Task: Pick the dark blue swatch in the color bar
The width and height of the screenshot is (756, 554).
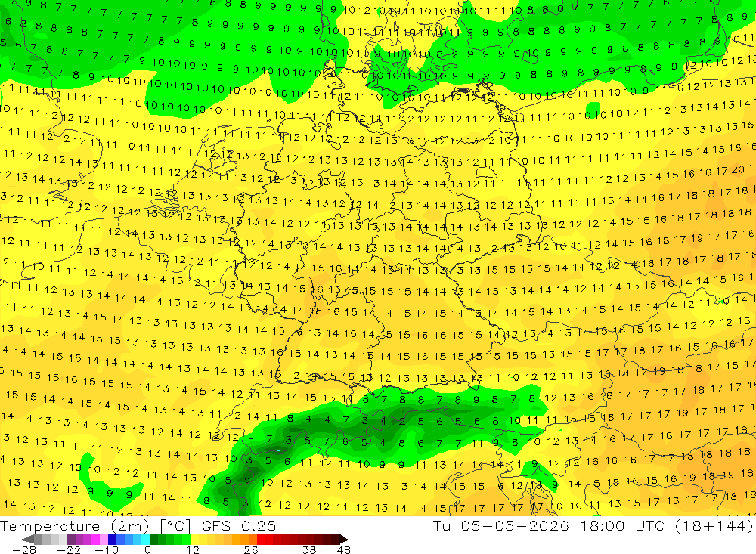Action: tap(112, 539)
